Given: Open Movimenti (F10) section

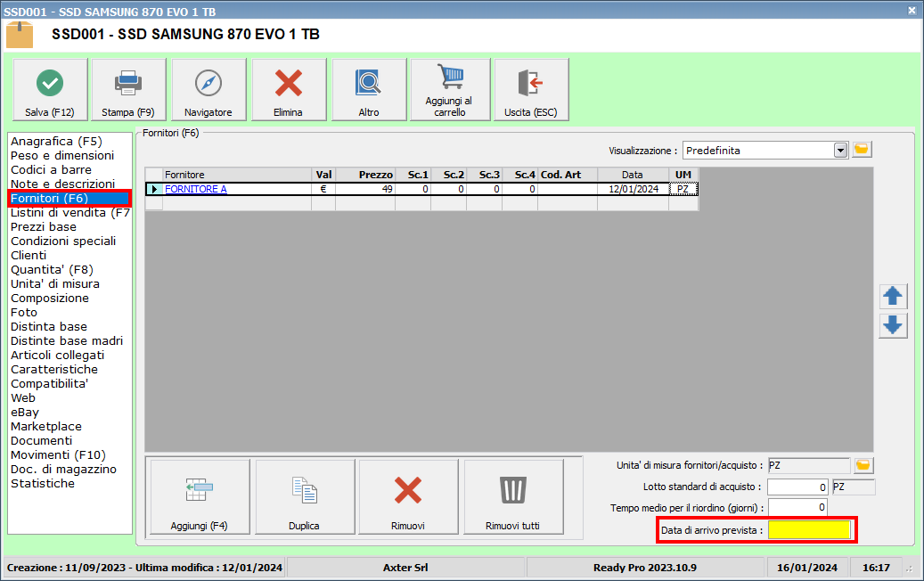Looking at the screenshot, I should click(58, 454).
